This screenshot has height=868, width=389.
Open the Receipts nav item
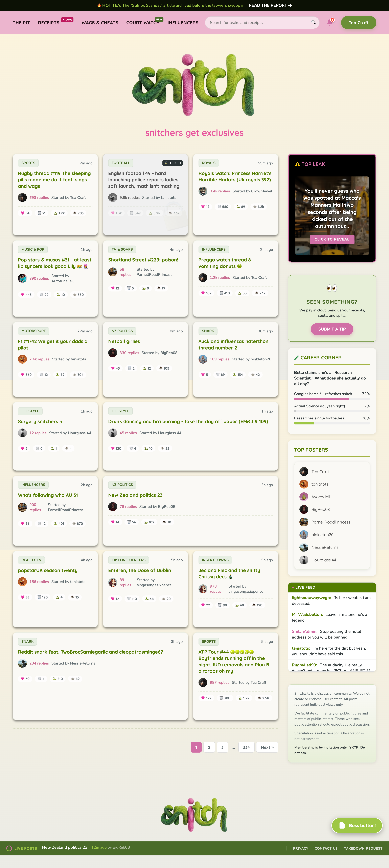[x=49, y=23]
